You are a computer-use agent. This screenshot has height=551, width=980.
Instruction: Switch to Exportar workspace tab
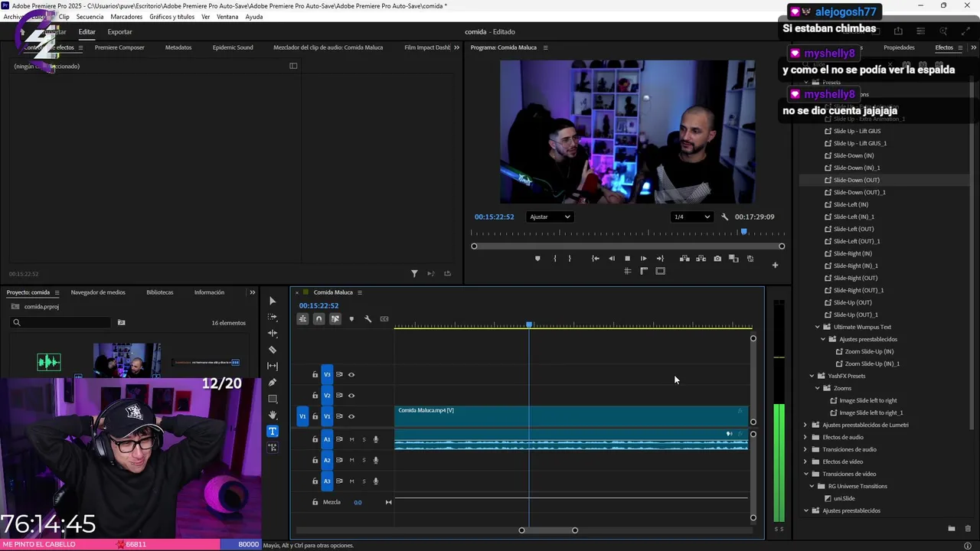119,32
